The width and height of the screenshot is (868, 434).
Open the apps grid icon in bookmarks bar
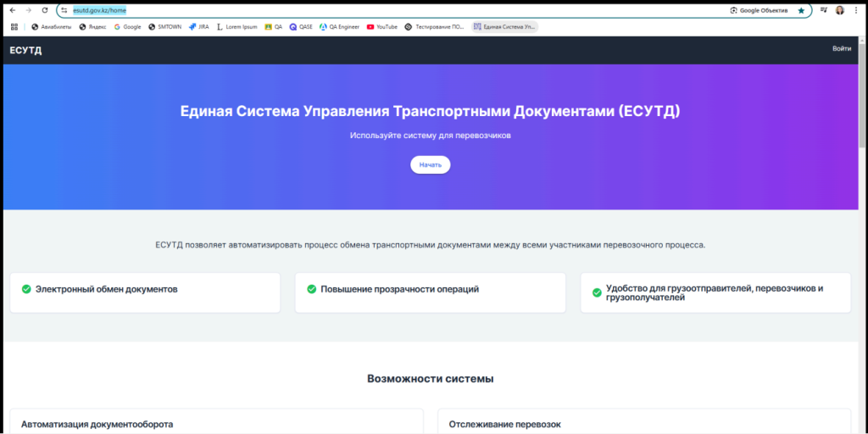click(x=14, y=26)
